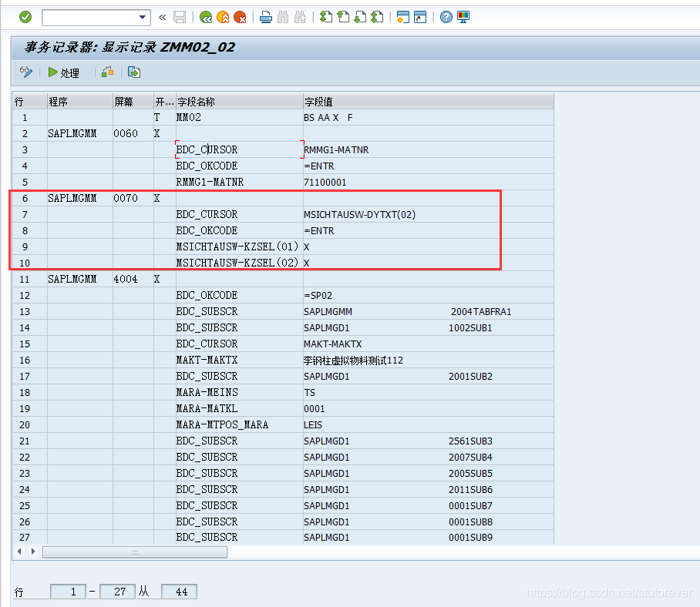Viewport: 700px width, 607px height.
Task: Click scroll left arrow below table
Action: click(x=19, y=552)
